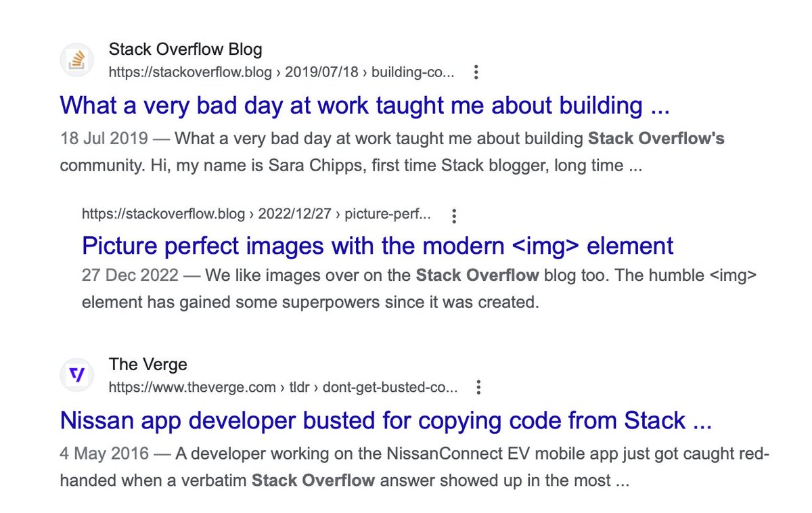Click 'The Verge' site name
This screenshot has height=513, width=812.
tap(148, 365)
